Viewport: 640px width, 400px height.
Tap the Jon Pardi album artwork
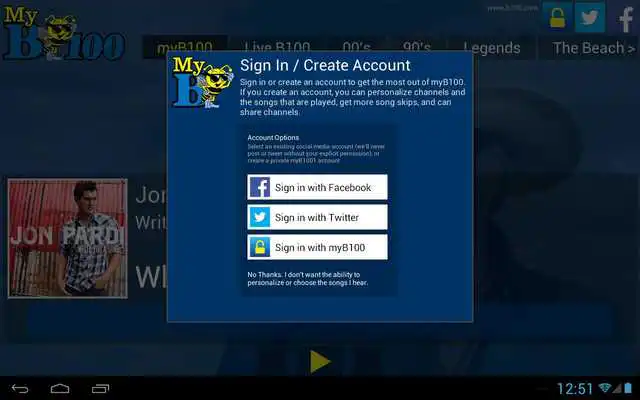(x=68, y=238)
